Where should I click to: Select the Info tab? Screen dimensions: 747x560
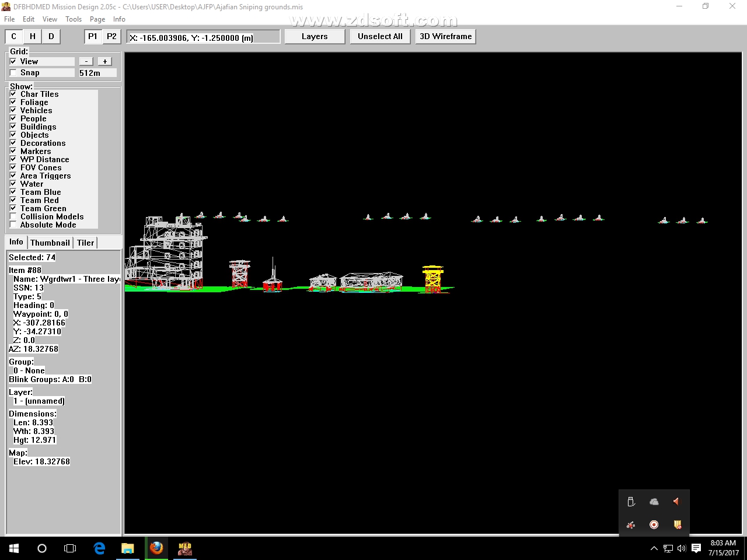pos(16,242)
